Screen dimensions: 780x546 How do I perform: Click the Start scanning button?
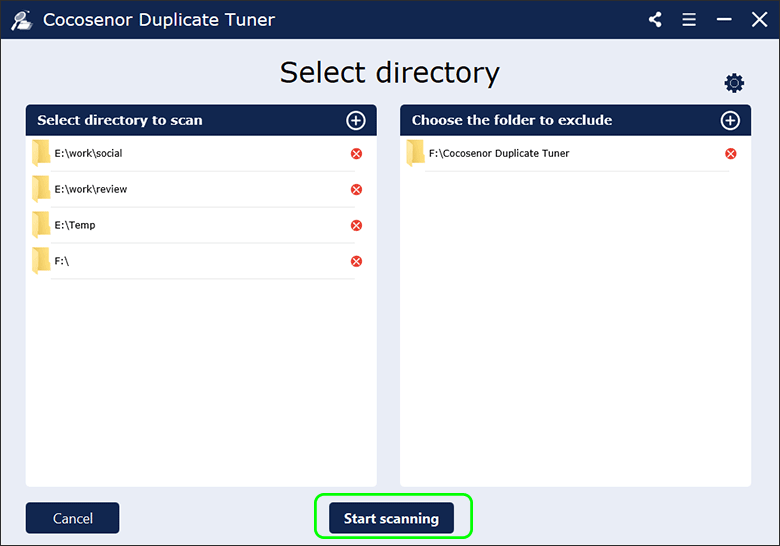pyautogui.click(x=391, y=518)
